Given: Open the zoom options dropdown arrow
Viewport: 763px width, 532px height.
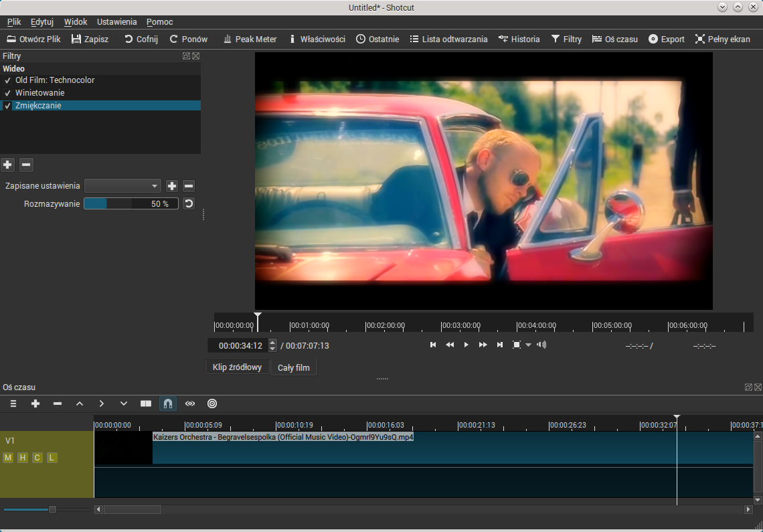Looking at the screenshot, I should tap(529, 345).
